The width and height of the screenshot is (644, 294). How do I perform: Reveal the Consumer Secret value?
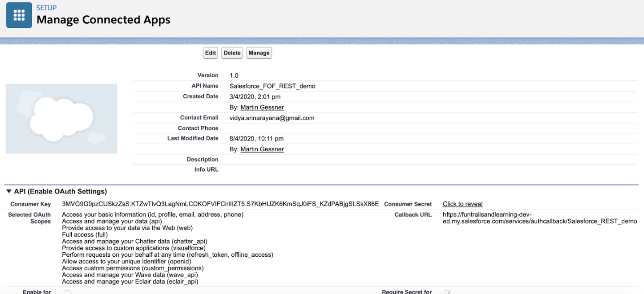click(x=462, y=204)
